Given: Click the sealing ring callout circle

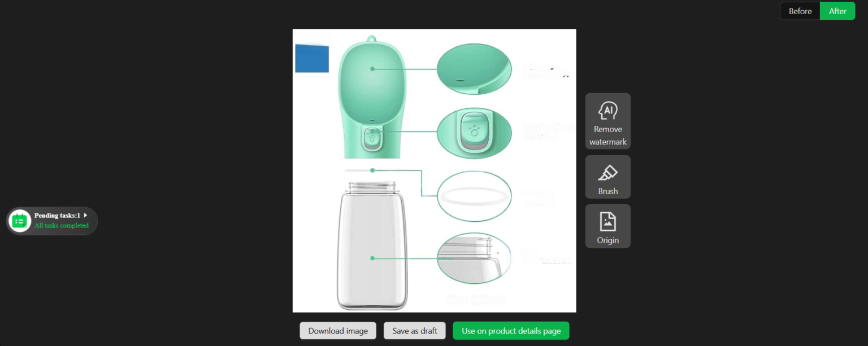Looking at the screenshot, I should click(474, 196).
